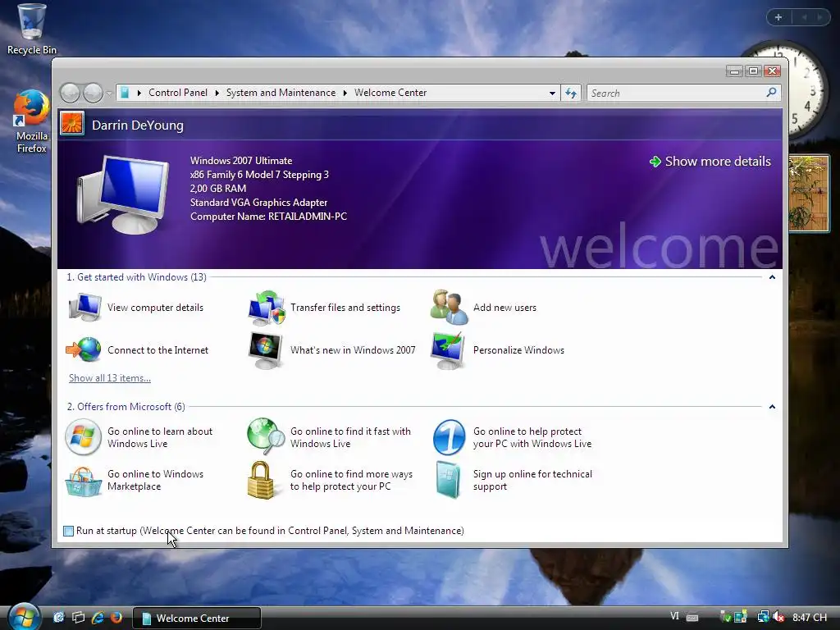This screenshot has width=840, height=630.
Task: Open View computer details item
Action: (137, 308)
